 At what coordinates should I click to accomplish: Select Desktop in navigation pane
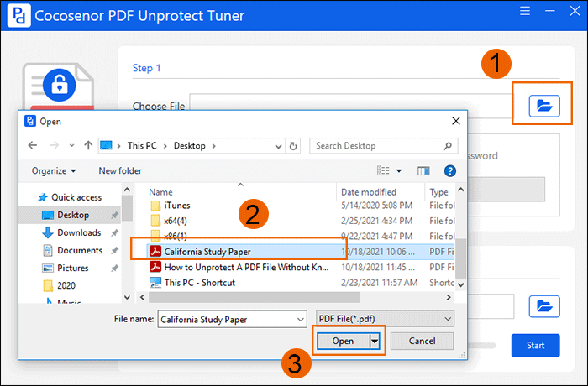click(x=70, y=215)
